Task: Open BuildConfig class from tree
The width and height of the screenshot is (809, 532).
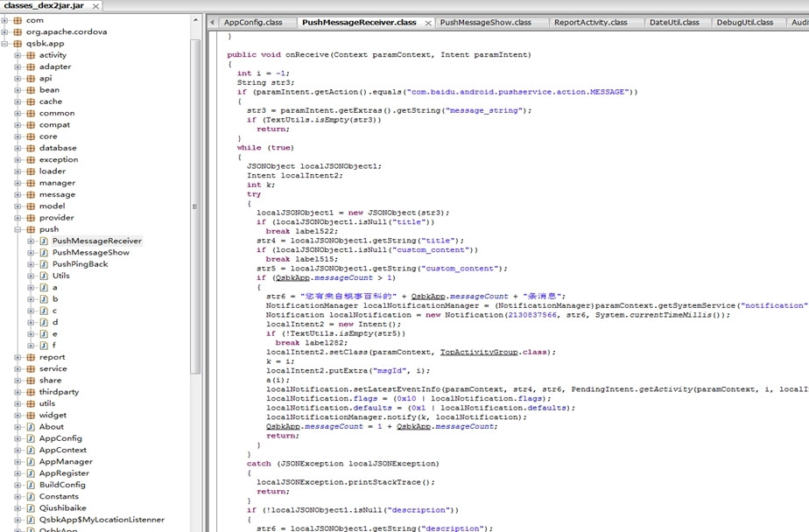Action: coord(62,485)
